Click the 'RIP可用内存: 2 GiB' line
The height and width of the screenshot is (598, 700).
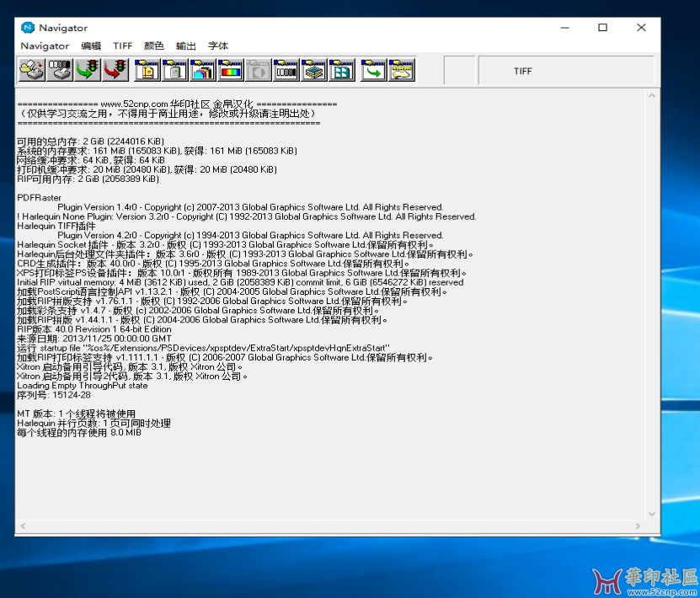[88, 179]
